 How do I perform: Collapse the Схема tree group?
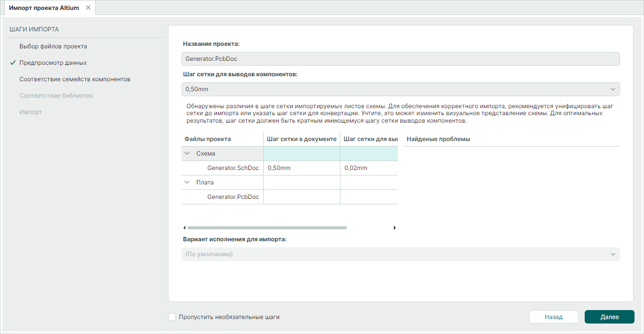[187, 154]
